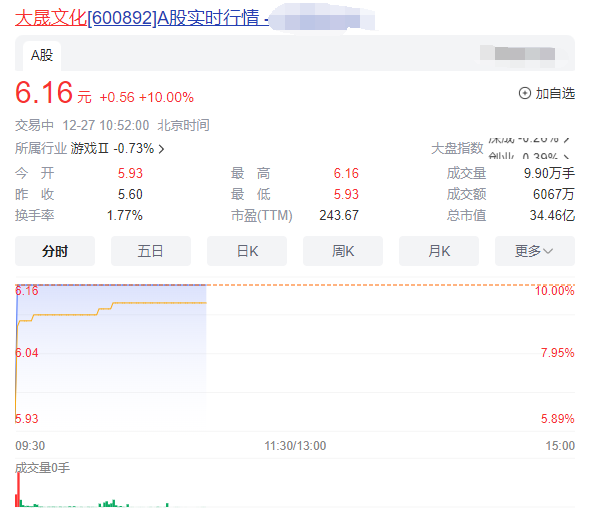Image resolution: width=602 pixels, height=519 pixels.
Task: Switch to the 月K chart tab
Action: click(439, 251)
